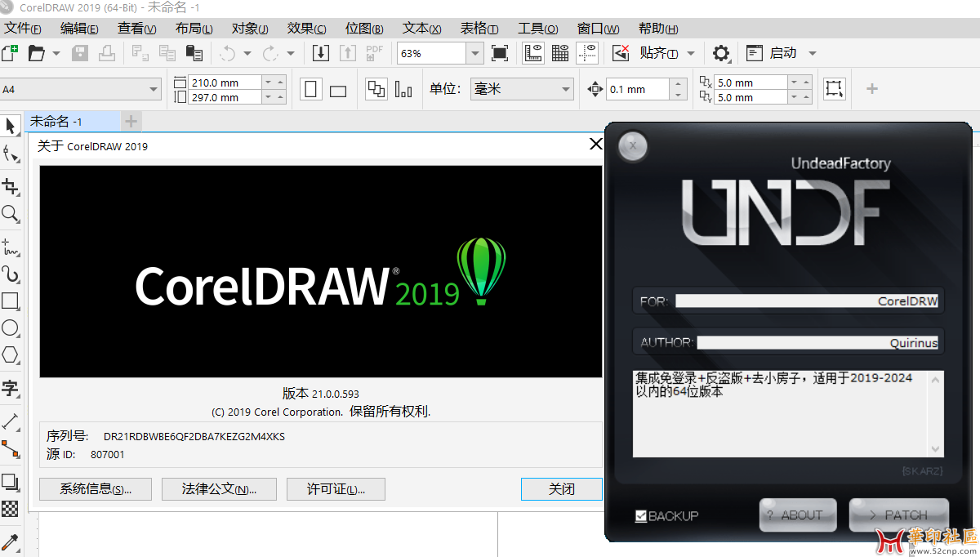
Task: Open the 文本 (Text) menu
Action: [x=421, y=27]
